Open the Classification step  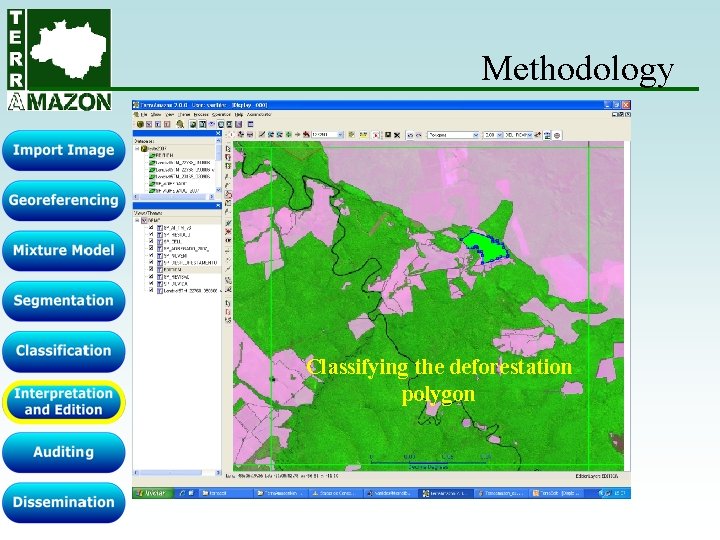[x=63, y=351]
